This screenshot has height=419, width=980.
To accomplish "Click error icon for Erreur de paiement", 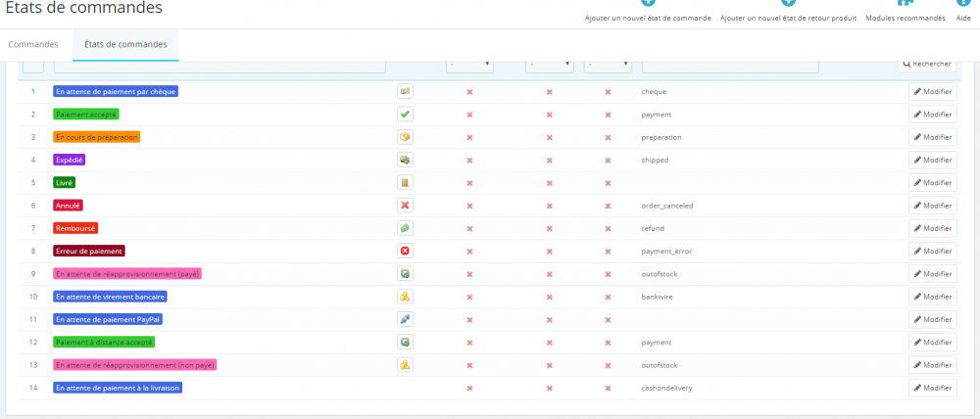I will click(x=405, y=251).
